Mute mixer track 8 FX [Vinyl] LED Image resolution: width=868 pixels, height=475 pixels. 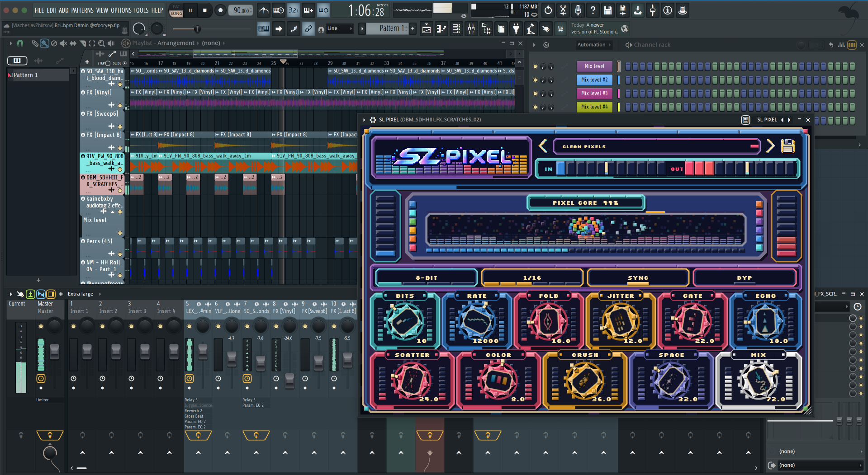pyautogui.click(x=276, y=326)
